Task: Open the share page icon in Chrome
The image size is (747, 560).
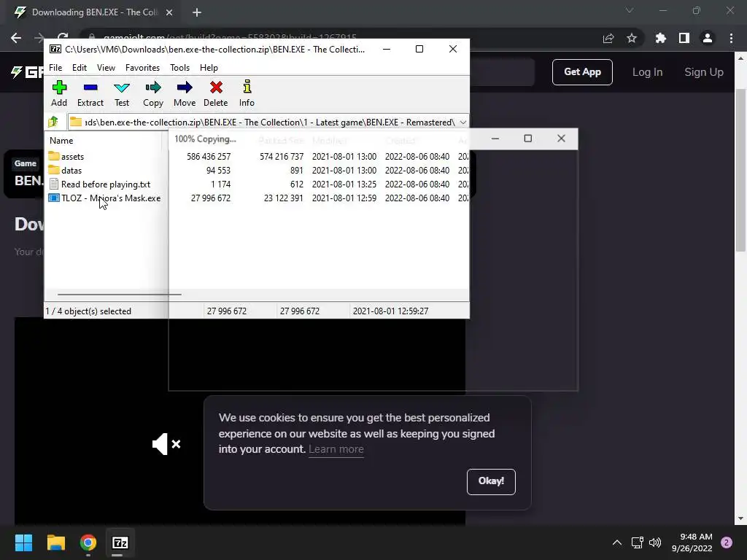Action: tap(608, 38)
